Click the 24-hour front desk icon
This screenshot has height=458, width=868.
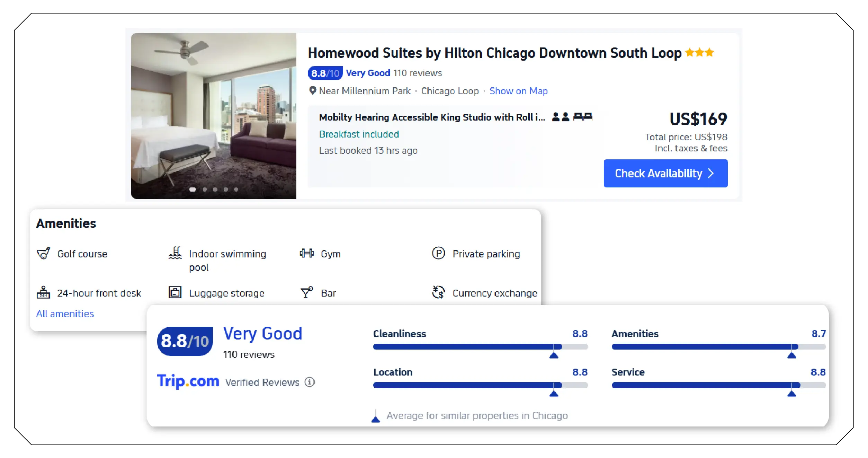click(43, 293)
